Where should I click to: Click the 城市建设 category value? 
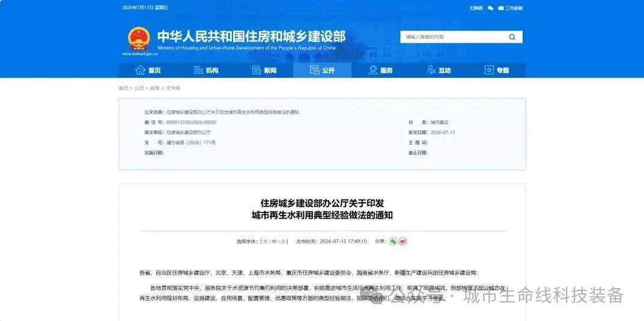439,122
